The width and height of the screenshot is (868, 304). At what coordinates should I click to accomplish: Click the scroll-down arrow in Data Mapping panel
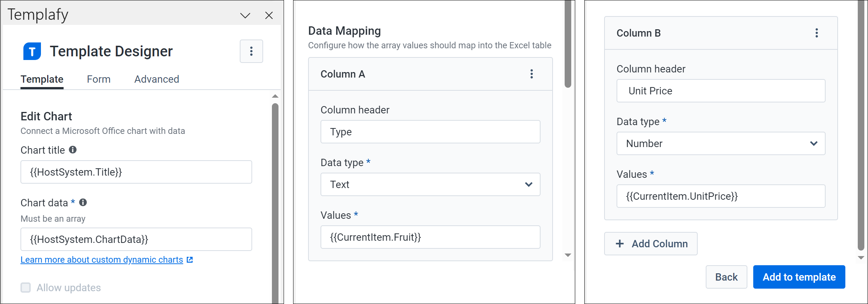(x=567, y=254)
